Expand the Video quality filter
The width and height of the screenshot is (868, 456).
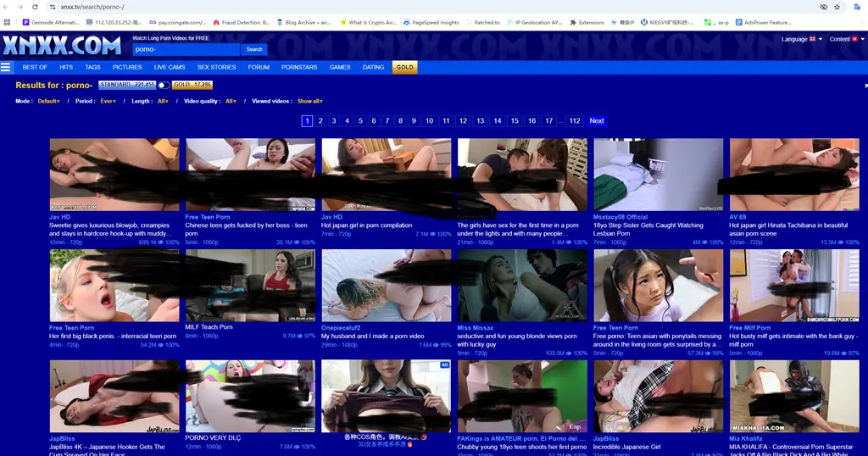[231, 101]
